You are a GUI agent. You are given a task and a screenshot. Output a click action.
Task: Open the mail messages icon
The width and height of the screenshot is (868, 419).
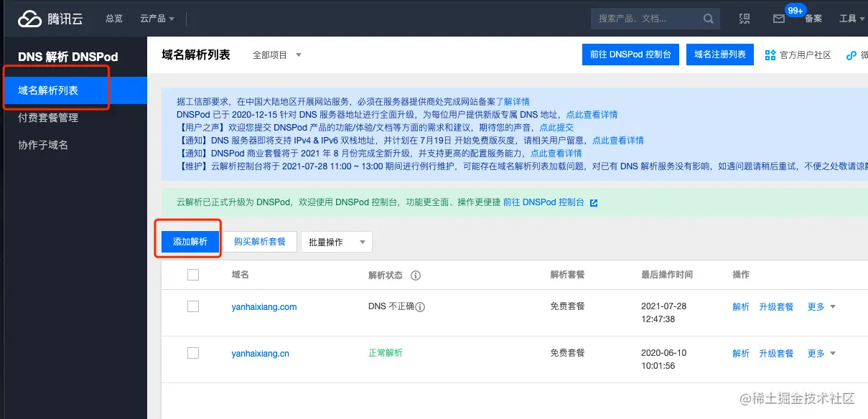coord(778,19)
